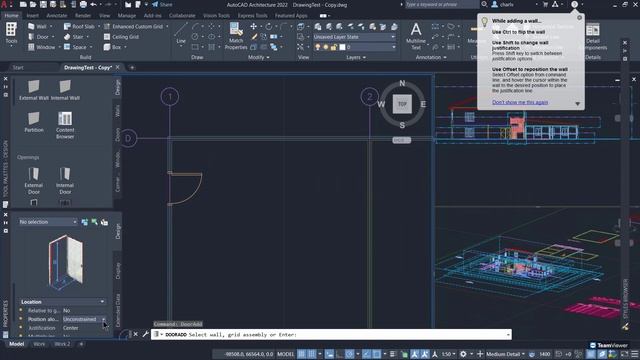The width and height of the screenshot is (640, 360).
Task: Click the quick access Save icon
Action: point(43,4)
